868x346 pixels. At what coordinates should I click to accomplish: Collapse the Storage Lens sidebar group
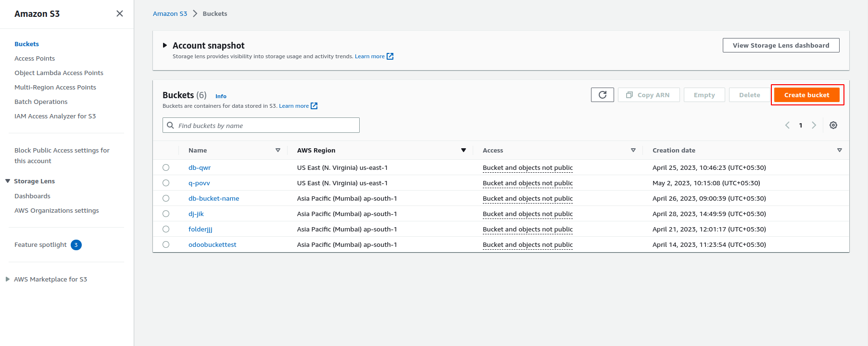pyautogui.click(x=8, y=181)
